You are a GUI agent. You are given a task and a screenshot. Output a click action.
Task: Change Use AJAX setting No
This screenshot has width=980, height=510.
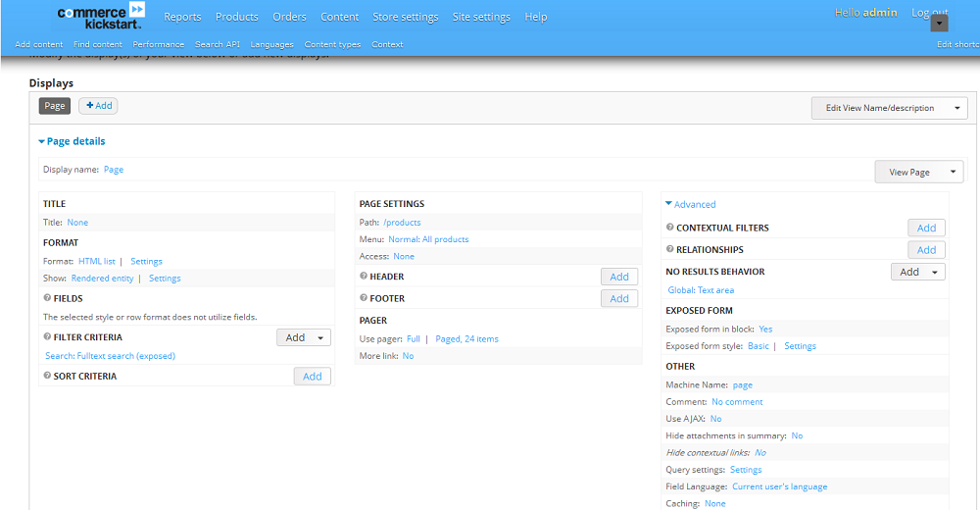715,419
